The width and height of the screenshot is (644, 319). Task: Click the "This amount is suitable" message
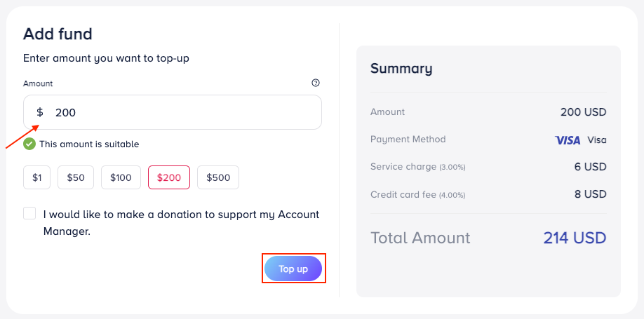click(89, 144)
